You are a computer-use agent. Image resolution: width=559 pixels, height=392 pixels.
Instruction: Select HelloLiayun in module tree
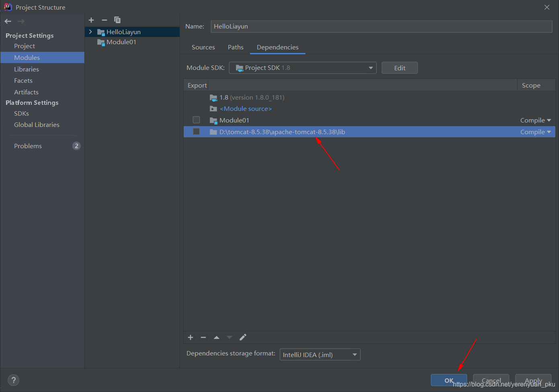tap(123, 32)
